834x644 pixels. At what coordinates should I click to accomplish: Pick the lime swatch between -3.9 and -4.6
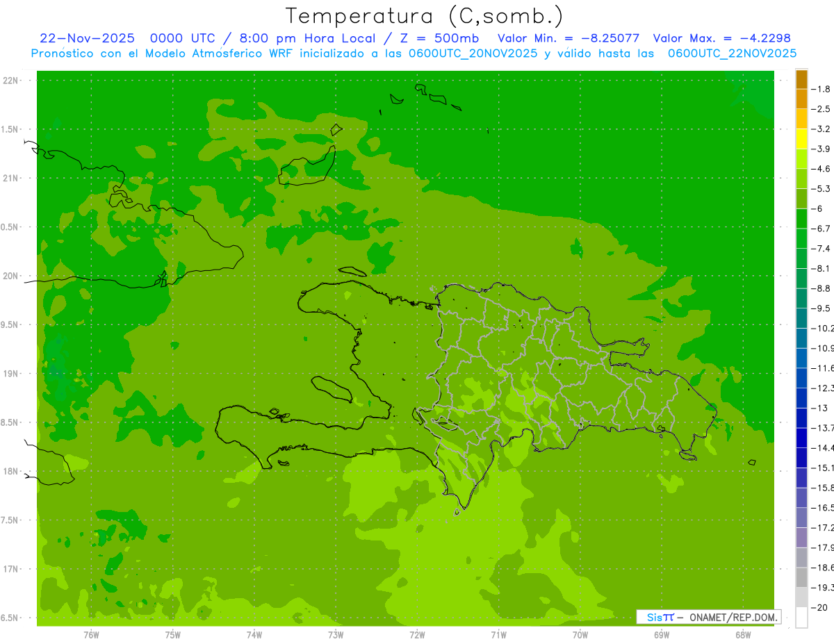(801, 159)
